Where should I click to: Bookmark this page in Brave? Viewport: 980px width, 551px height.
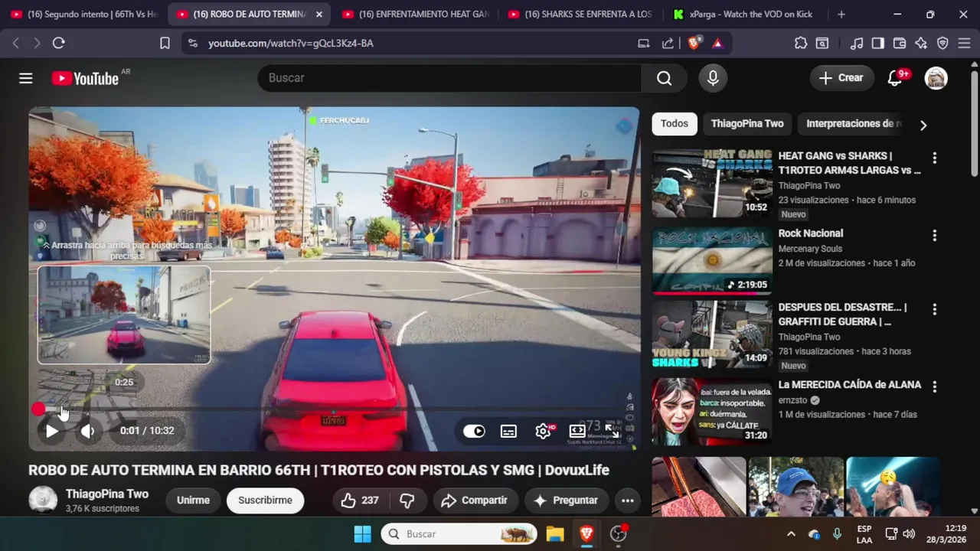pos(165,44)
